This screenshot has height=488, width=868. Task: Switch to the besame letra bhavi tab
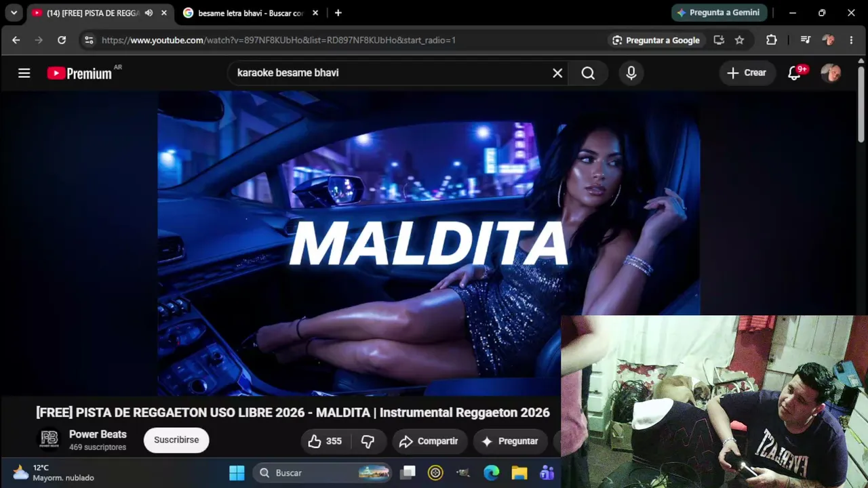pyautogui.click(x=250, y=13)
